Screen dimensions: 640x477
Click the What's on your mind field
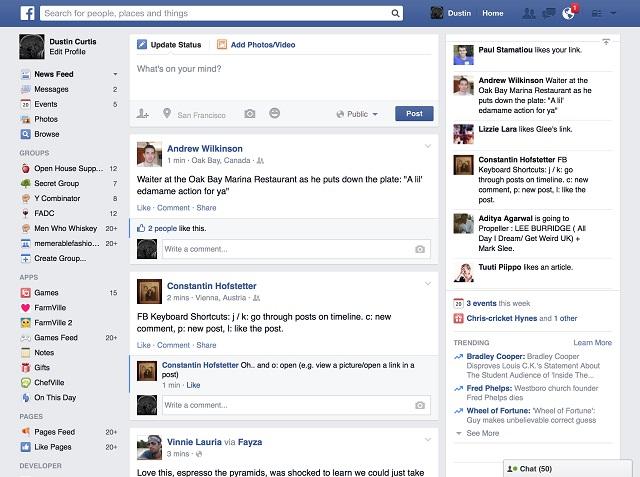pos(284,78)
